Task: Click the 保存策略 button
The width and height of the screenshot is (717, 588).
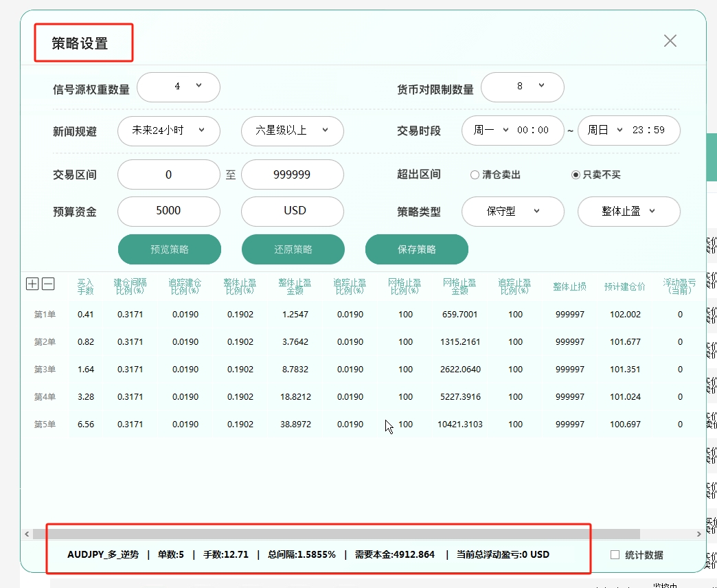Action: [417, 249]
